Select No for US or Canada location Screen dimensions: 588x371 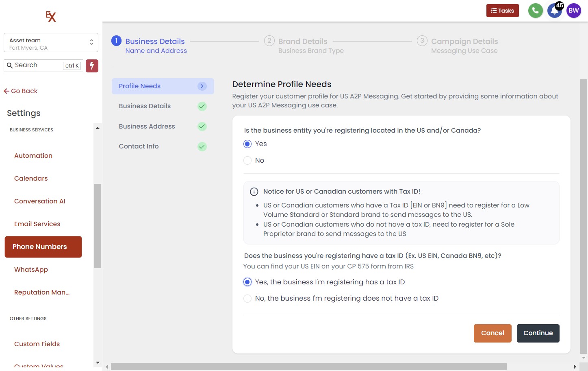(x=247, y=161)
